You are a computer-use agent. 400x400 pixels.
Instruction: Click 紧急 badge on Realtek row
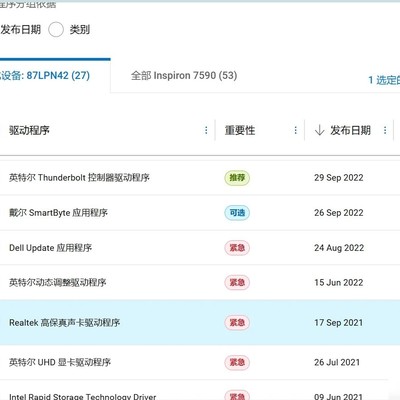pos(237,322)
